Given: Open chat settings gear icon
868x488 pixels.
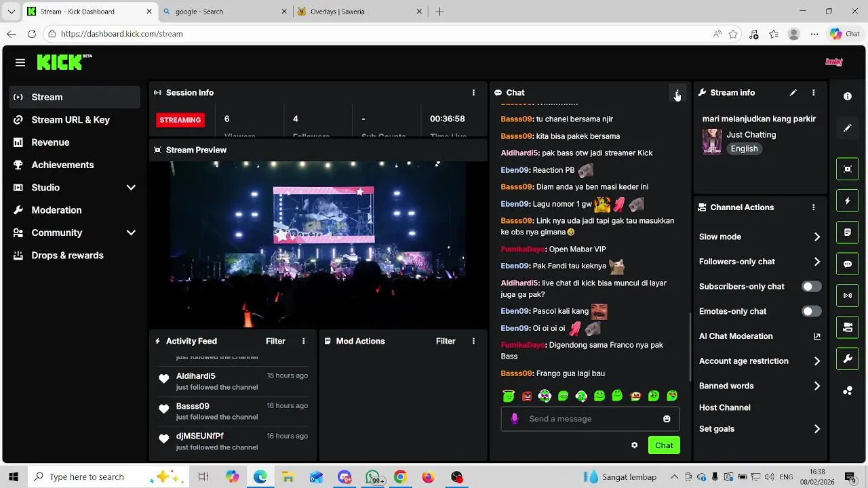Looking at the screenshot, I should 635,445.
